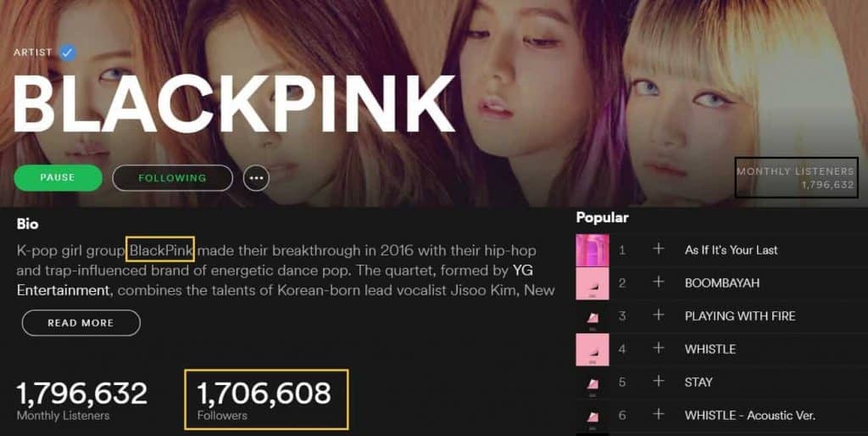Play the track titled STAY
Screen dimensions: 868x436
coord(698,383)
